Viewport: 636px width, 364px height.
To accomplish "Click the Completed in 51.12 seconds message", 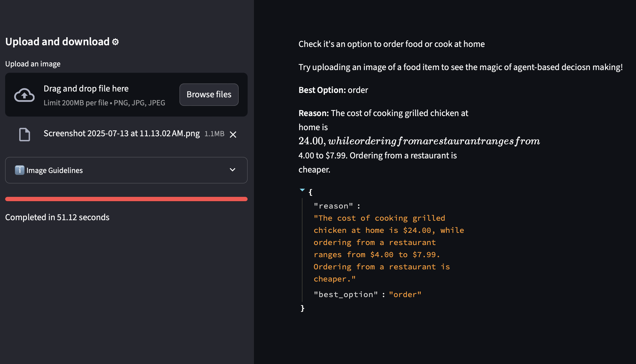I will point(57,217).
